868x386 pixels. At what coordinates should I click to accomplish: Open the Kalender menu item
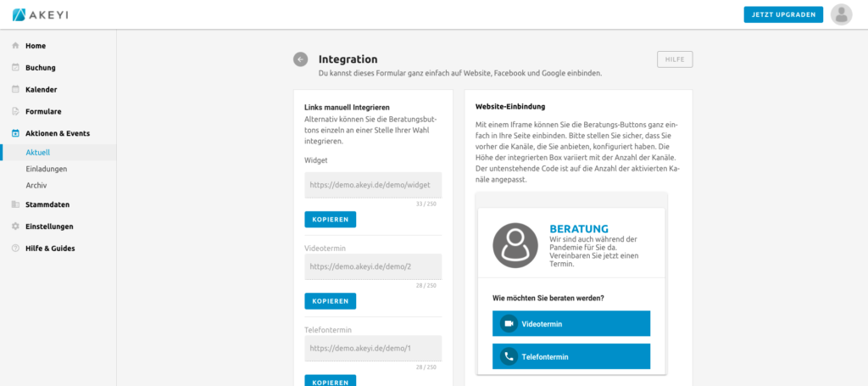[x=41, y=89]
